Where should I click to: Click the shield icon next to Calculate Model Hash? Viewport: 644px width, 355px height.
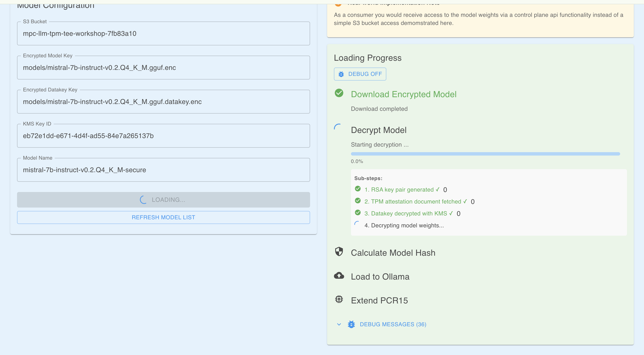point(339,252)
